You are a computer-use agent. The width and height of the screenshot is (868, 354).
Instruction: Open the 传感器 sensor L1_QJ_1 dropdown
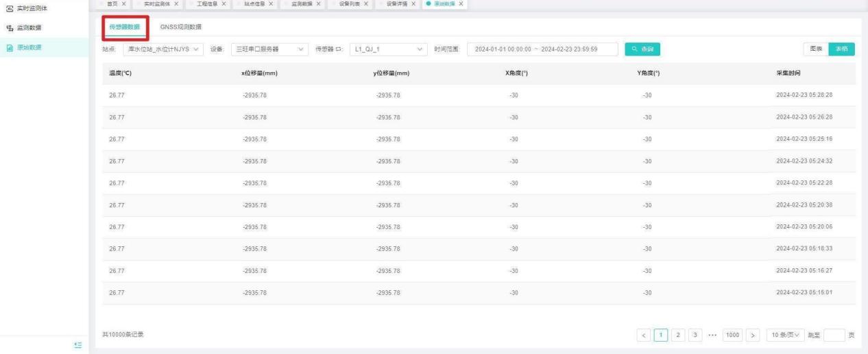387,49
